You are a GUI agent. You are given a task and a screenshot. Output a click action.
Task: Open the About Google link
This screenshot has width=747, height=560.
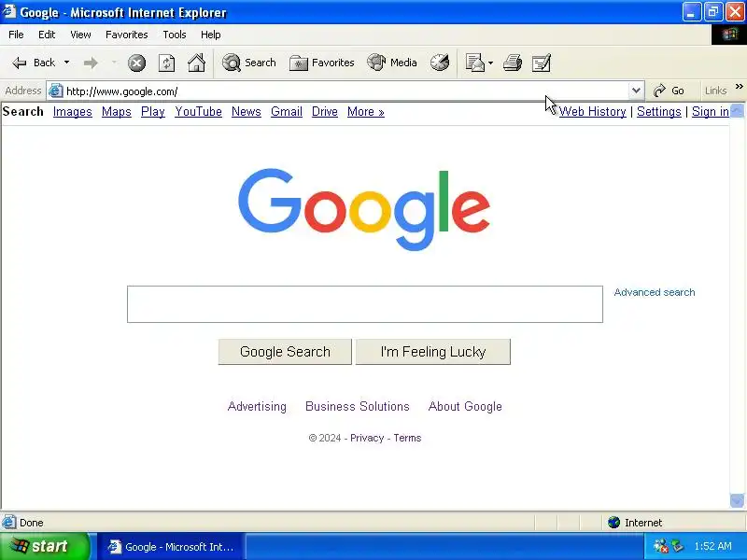[x=465, y=406]
